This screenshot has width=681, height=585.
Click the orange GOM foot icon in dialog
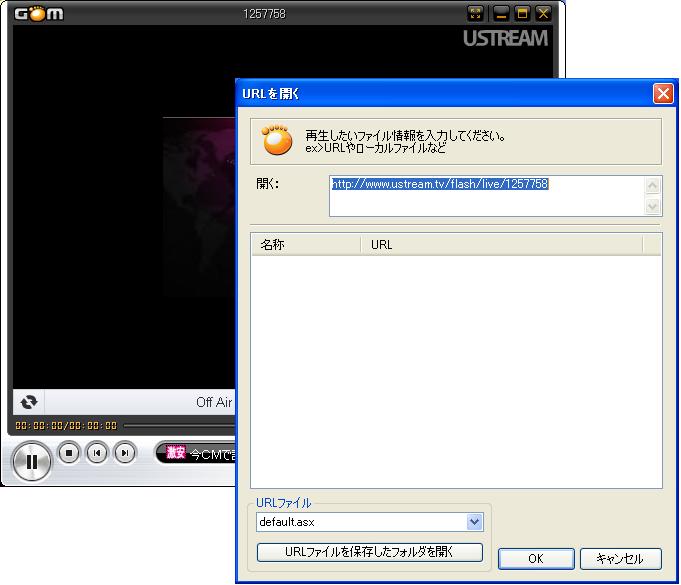click(277, 140)
